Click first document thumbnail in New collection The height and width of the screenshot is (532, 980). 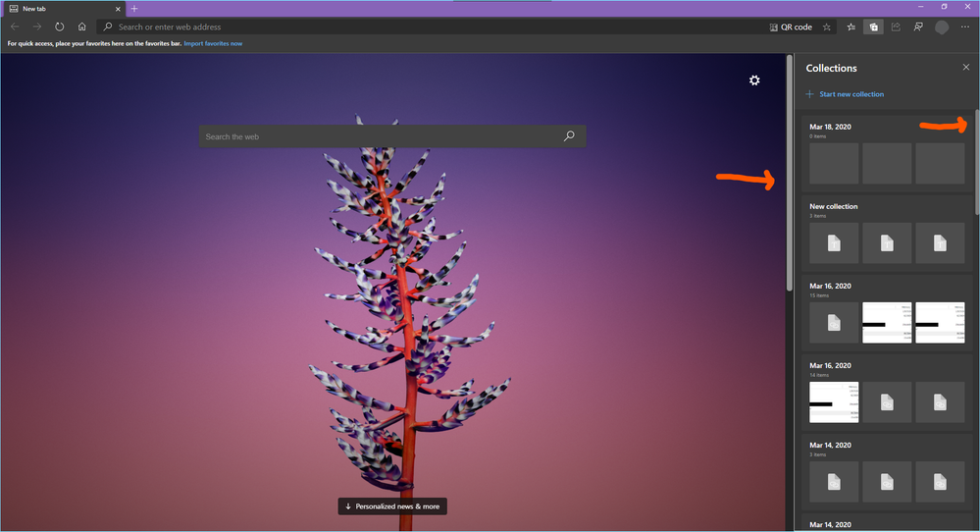[834, 242]
